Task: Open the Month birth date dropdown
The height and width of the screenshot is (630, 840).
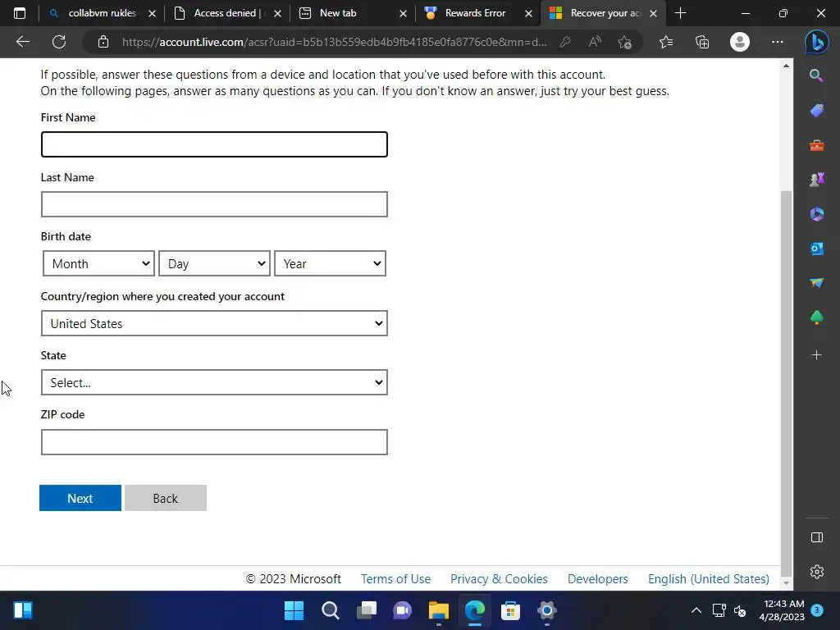Action: pyautogui.click(x=99, y=263)
